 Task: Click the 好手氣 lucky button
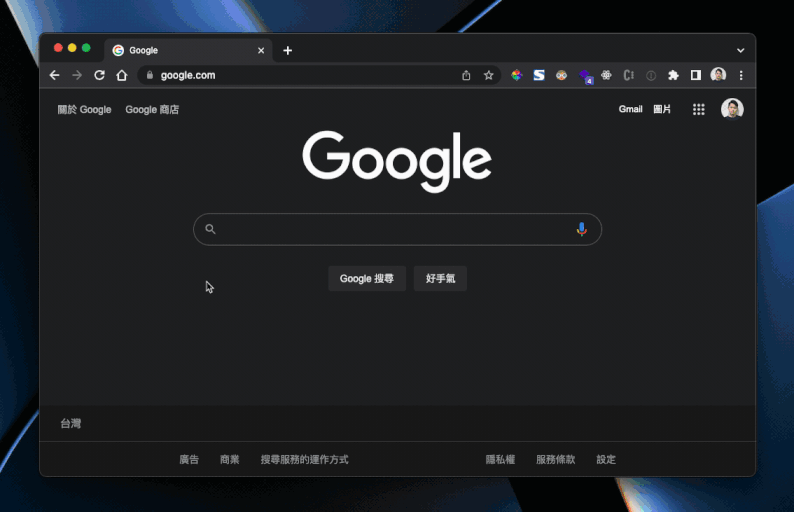pos(440,279)
